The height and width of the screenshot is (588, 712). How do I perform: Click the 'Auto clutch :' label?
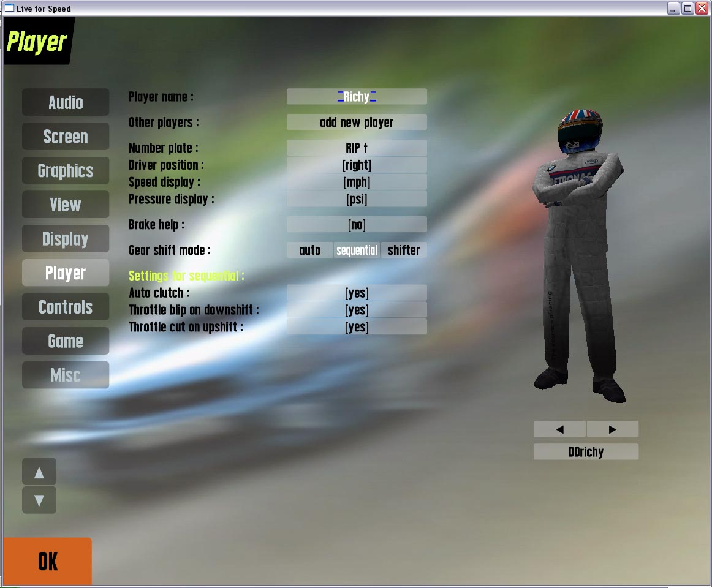pyautogui.click(x=159, y=293)
